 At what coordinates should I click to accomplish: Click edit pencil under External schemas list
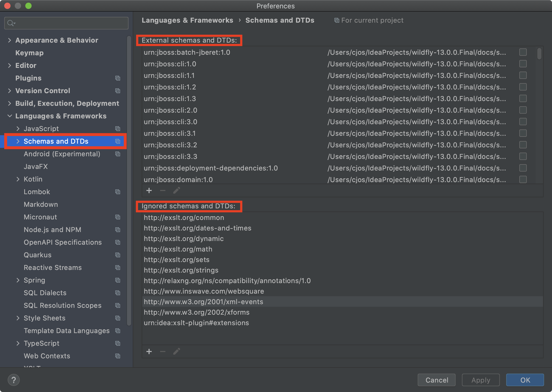(x=176, y=190)
